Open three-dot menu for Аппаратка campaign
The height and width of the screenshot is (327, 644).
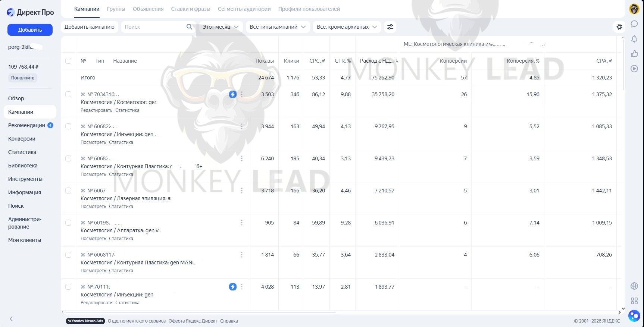coord(242,223)
